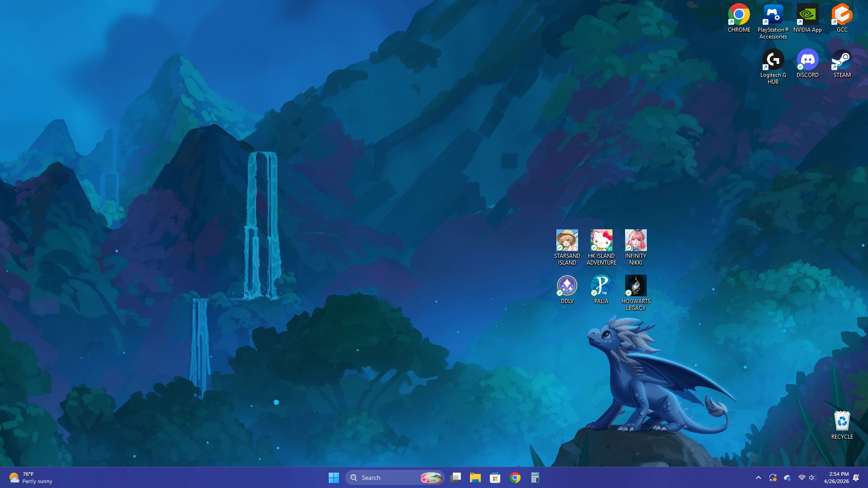Viewport: 868px width, 488px height.
Task: Launch the DISCORD desktop shortcut
Action: pos(807,64)
